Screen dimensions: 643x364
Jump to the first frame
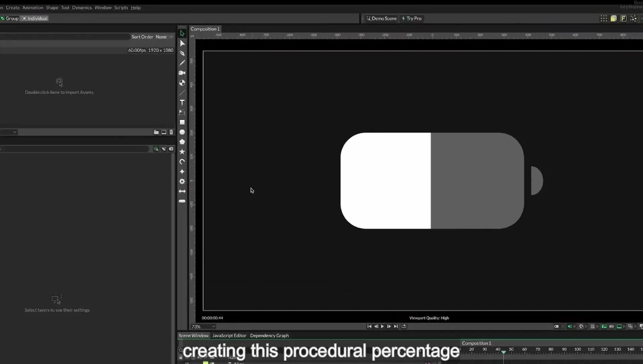click(369, 327)
